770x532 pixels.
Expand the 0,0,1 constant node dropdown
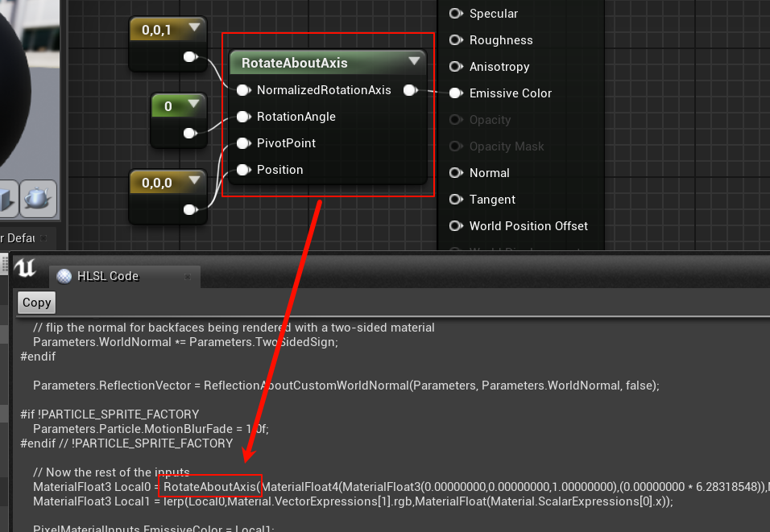193,27
